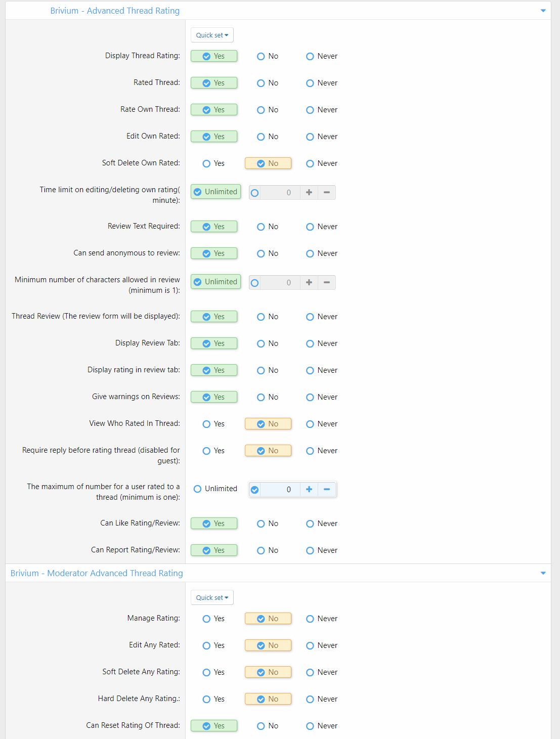Select Never for Rate Own Thread
560x739 pixels.
pos(321,110)
